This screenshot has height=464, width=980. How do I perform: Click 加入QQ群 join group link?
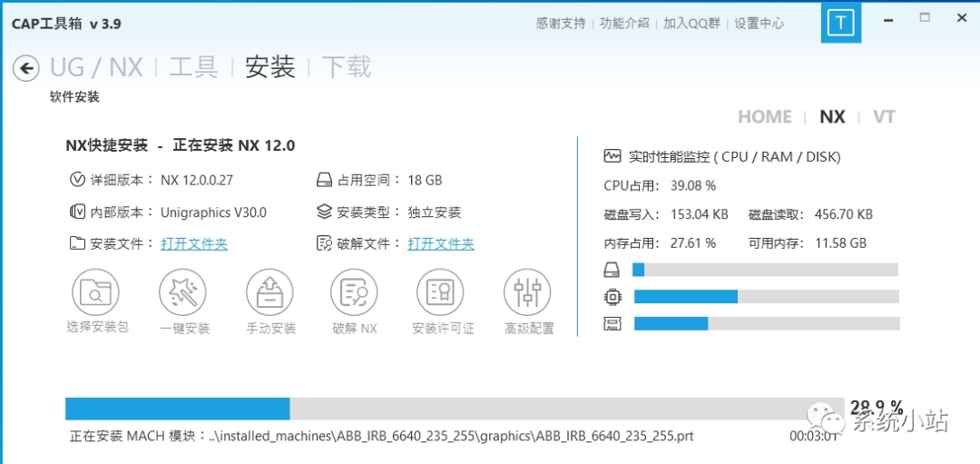691,24
